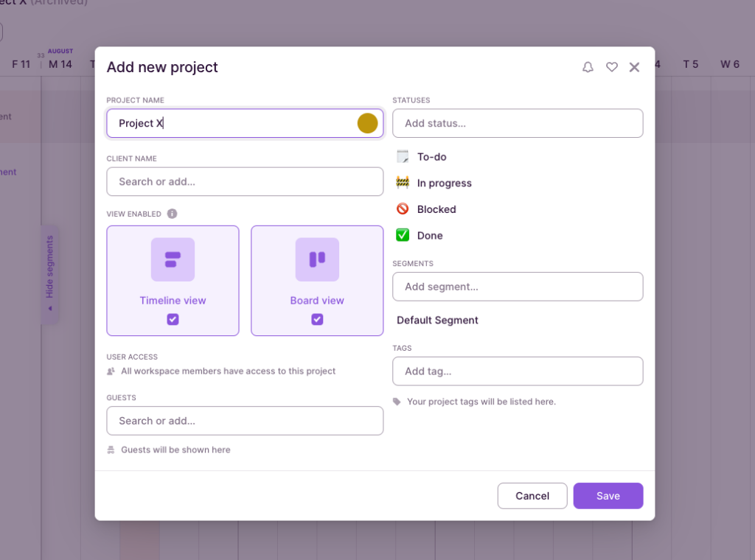Click the heart favorite icon
755x560 pixels.
[611, 67]
